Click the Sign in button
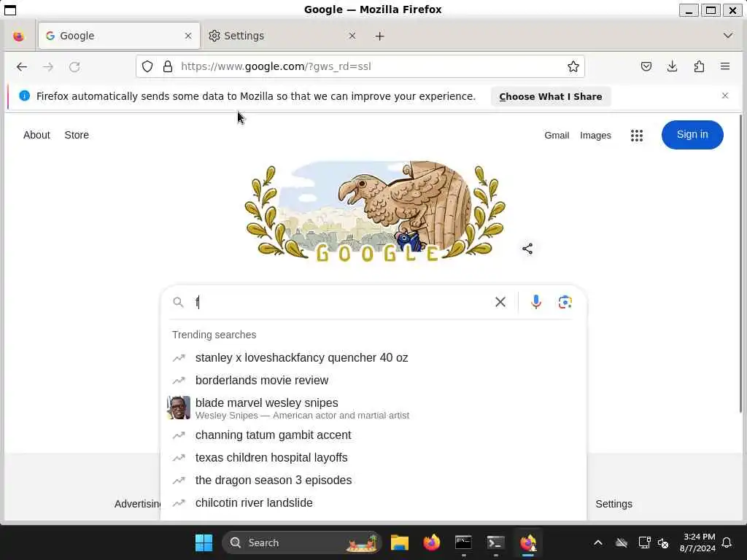Image resolution: width=747 pixels, height=560 pixels. (x=692, y=135)
